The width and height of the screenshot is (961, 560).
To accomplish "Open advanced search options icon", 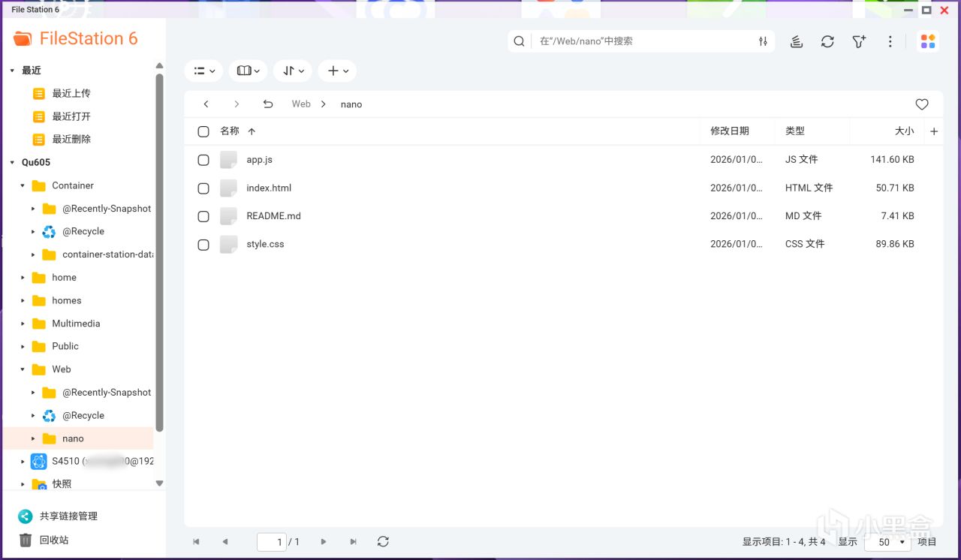I will click(763, 41).
